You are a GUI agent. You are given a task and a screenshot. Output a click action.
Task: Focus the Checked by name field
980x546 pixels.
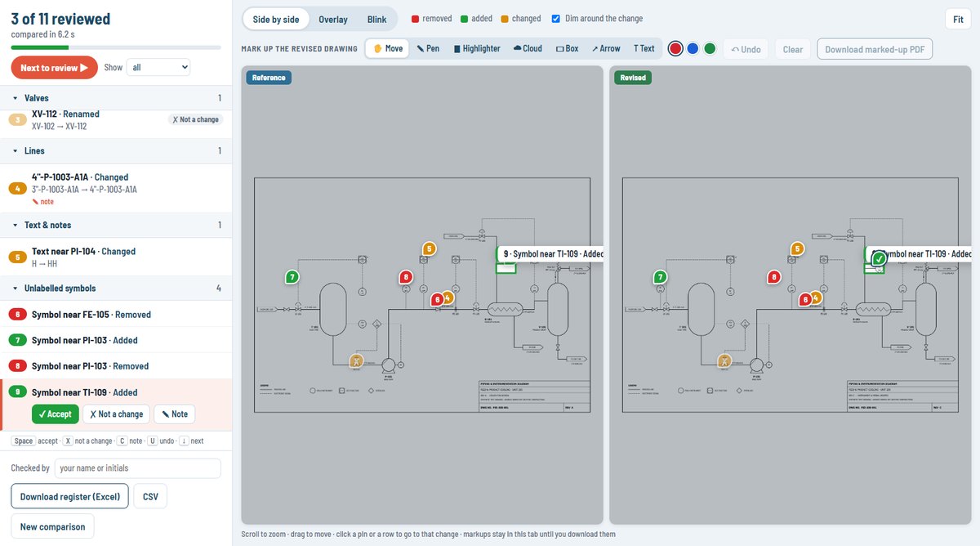coord(137,468)
